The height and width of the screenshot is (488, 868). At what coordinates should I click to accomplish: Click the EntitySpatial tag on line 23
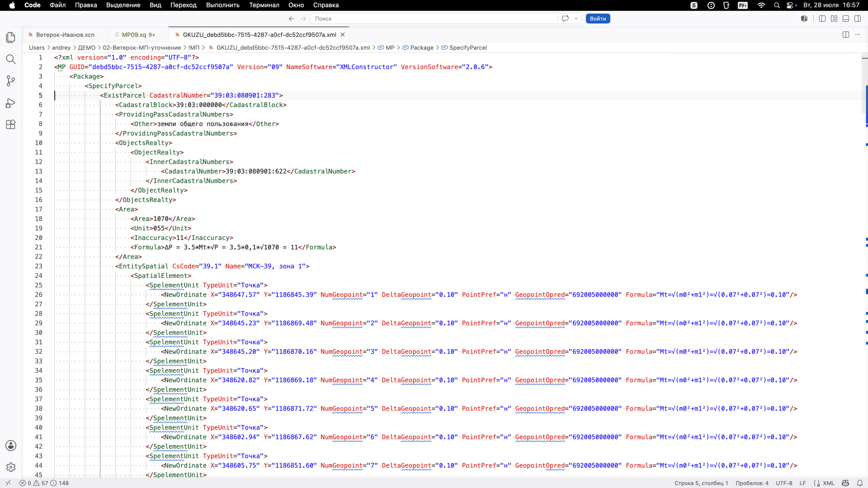[x=143, y=266]
